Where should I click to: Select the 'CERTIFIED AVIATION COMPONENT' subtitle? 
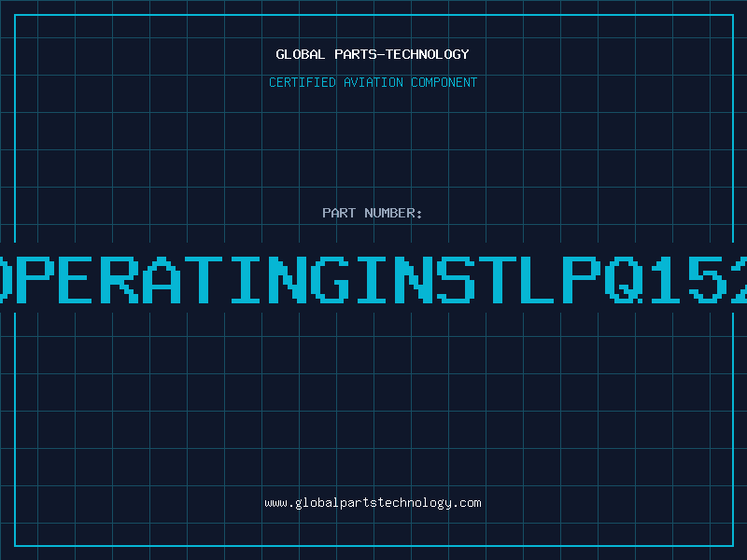373,82
